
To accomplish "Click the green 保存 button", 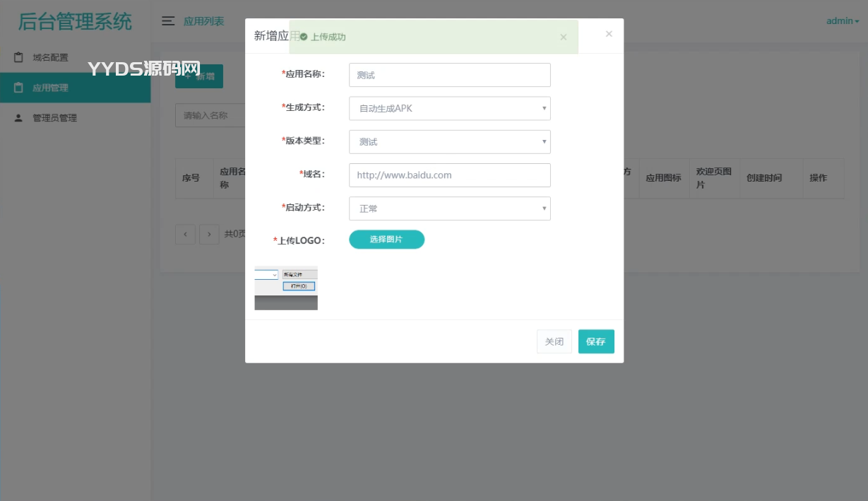I will click(x=595, y=341).
